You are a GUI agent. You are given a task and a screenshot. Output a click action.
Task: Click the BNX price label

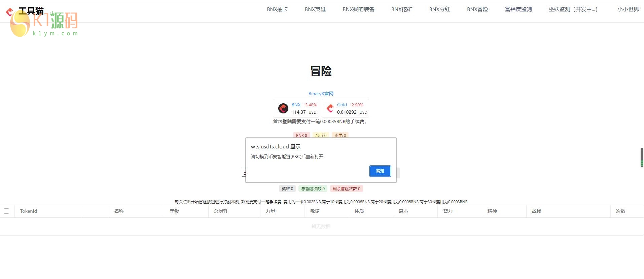tap(296, 105)
